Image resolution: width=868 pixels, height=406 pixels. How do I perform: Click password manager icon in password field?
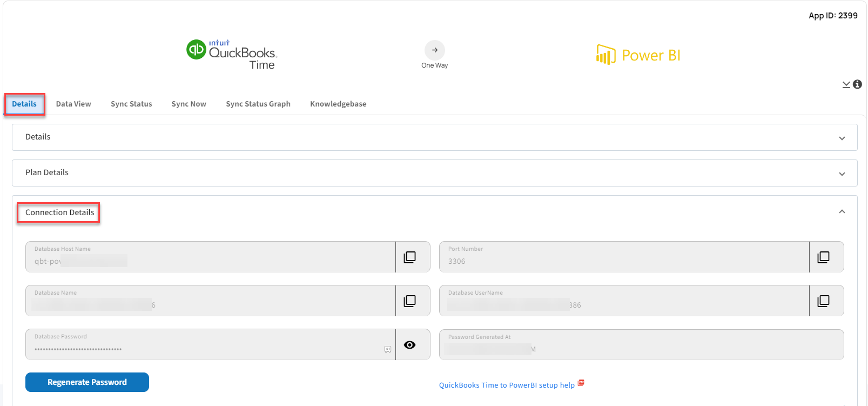388,349
